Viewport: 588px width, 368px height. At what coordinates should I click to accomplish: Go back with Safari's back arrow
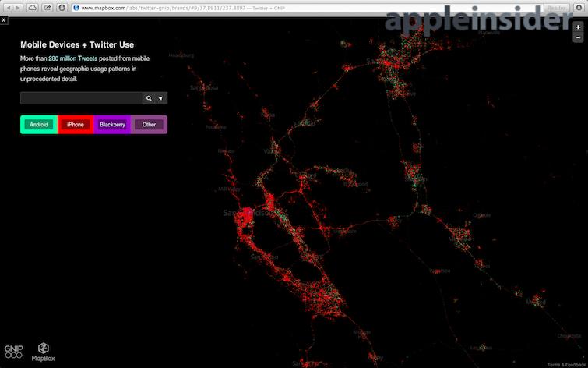click(9, 8)
